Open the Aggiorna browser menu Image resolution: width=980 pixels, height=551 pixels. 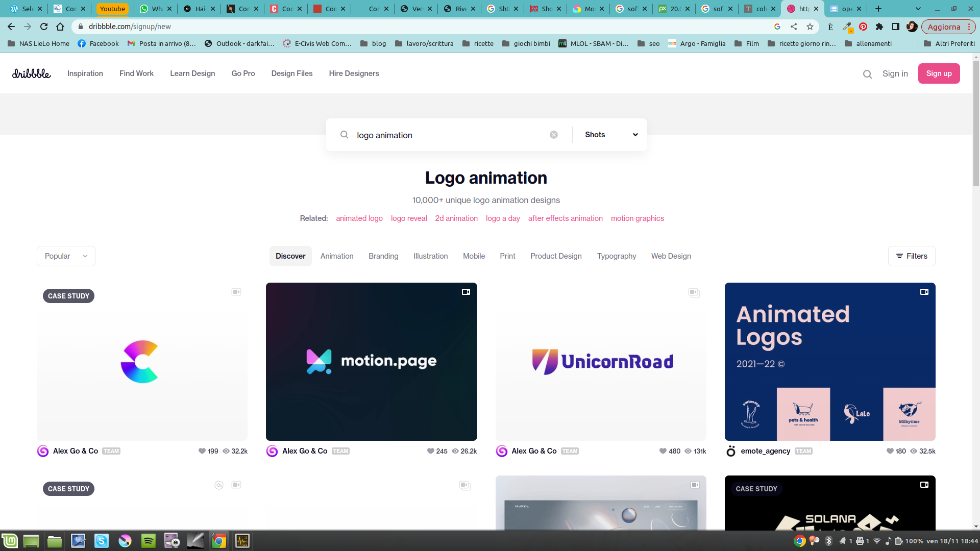(x=948, y=27)
